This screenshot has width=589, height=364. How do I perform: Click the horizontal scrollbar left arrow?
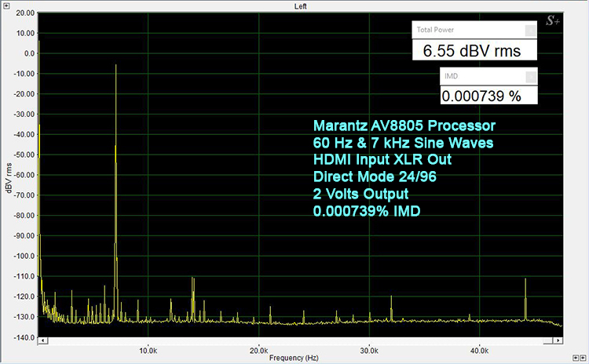coord(43,340)
